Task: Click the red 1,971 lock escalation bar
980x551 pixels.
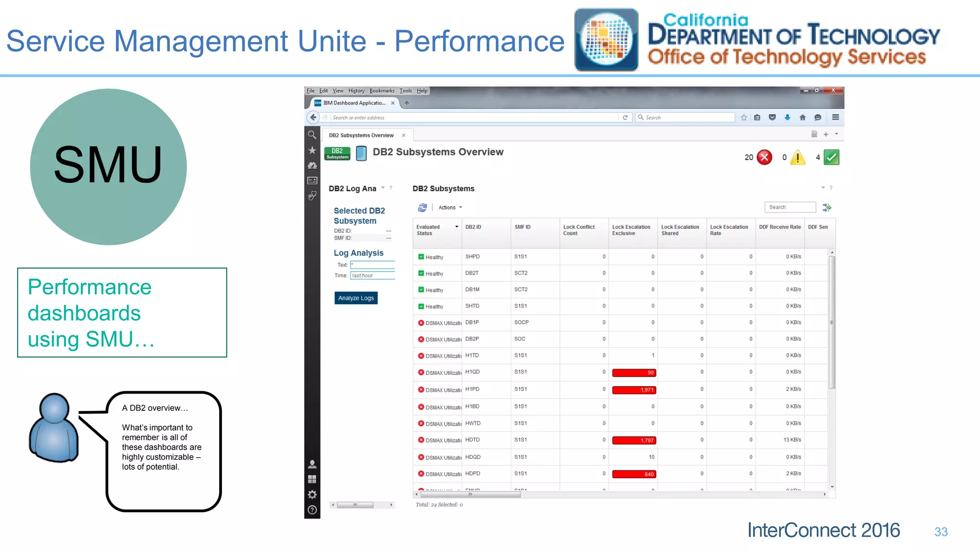Action: pyautogui.click(x=634, y=390)
